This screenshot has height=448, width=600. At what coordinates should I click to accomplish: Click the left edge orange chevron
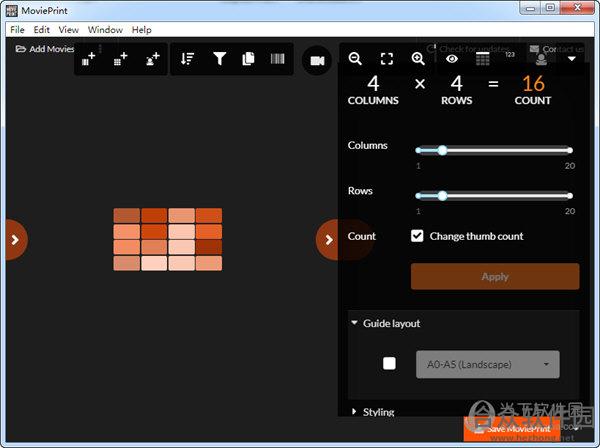point(15,240)
